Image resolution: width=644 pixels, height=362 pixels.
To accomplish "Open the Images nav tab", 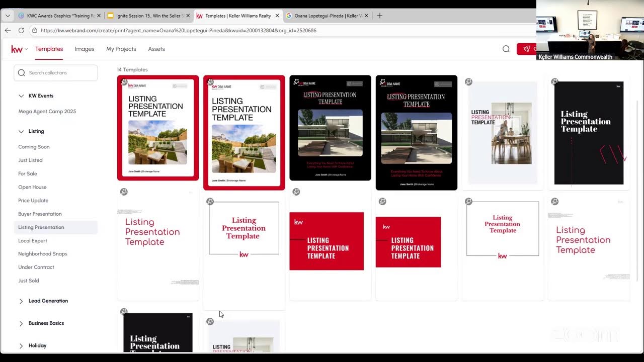I will click(x=85, y=49).
